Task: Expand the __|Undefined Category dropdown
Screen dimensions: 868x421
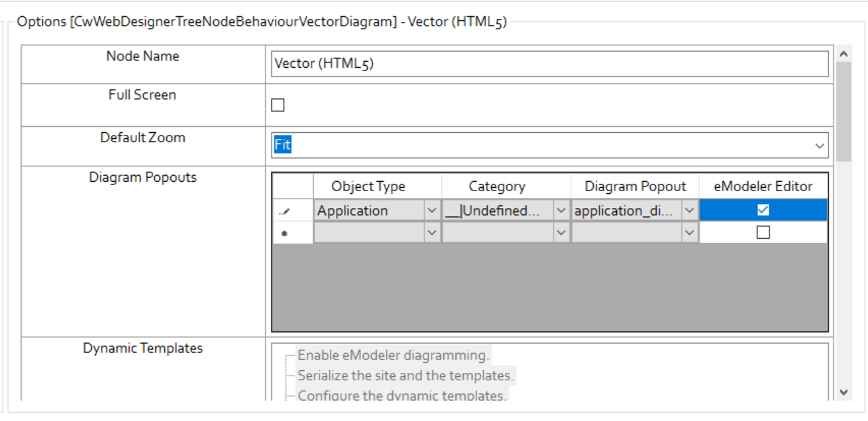Action: click(561, 211)
